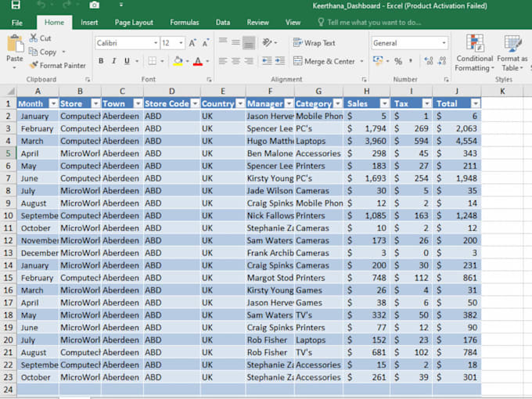Open Clipboard group dialog launcher
Screen dimensions: 532x399
coord(88,79)
